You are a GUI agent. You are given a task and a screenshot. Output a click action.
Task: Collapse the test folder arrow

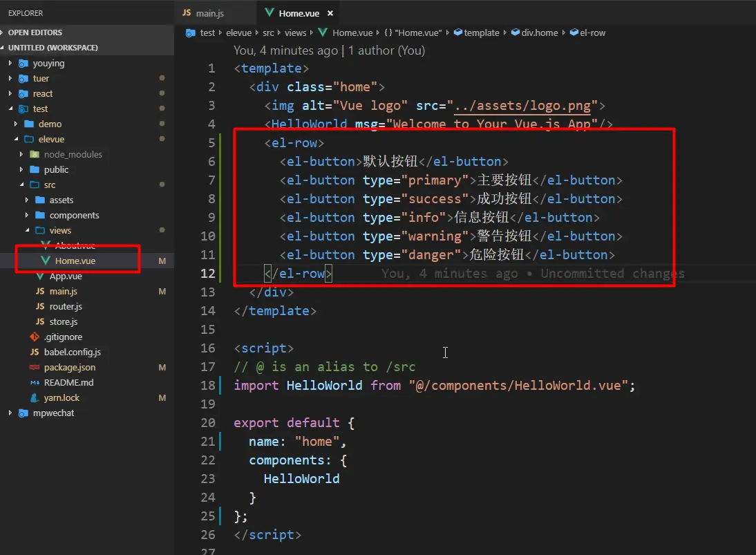pyautogui.click(x=10, y=109)
